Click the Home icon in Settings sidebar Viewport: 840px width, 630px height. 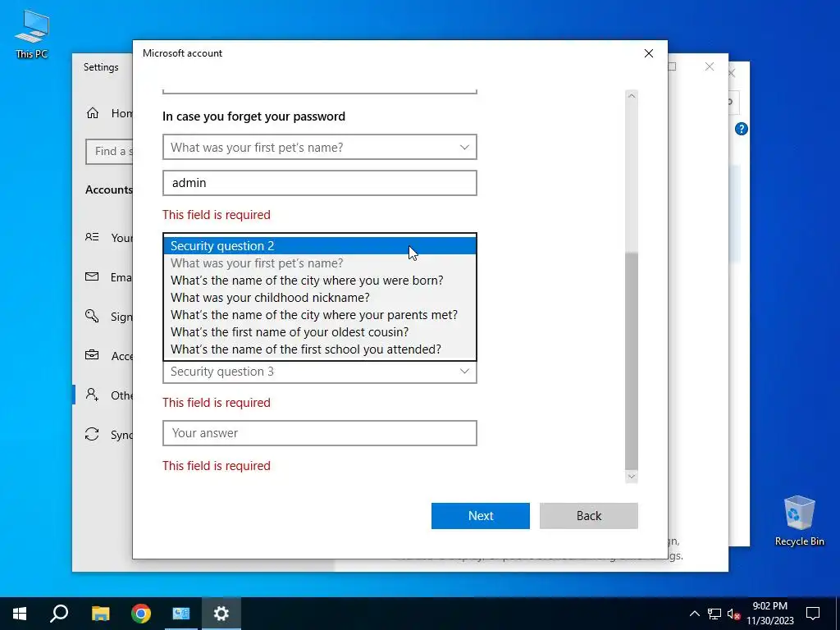(x=93, y=113)
